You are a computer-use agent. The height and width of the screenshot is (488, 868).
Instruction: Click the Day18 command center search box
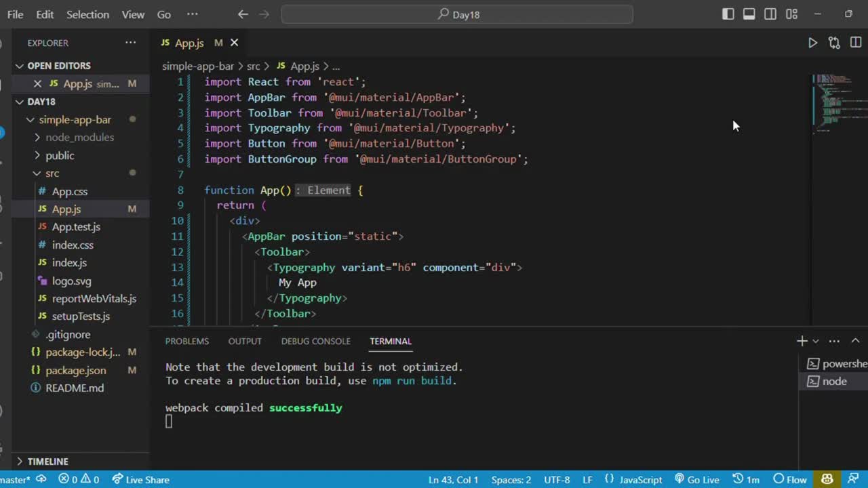click(458, 14)
